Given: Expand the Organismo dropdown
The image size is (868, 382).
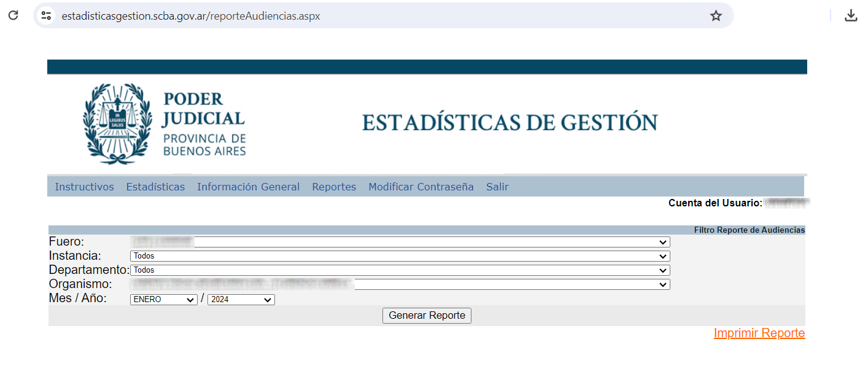Looking at the screenshot, I should click(400, 284).
